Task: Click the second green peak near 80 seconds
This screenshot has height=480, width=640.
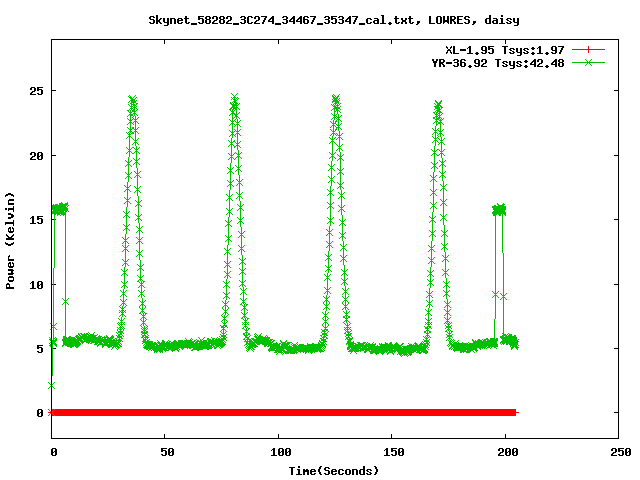Action: 234,99
